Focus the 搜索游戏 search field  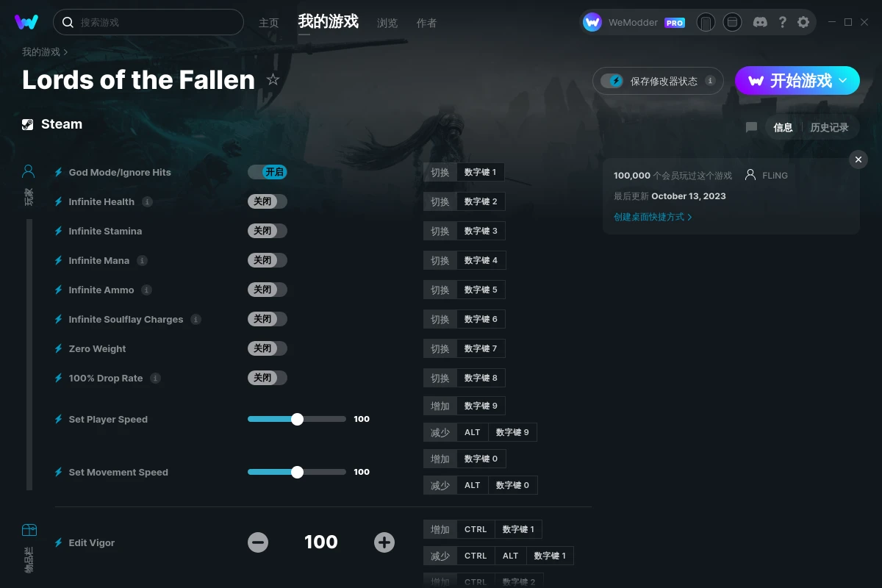pyautogui.click(x=148, y=22)
